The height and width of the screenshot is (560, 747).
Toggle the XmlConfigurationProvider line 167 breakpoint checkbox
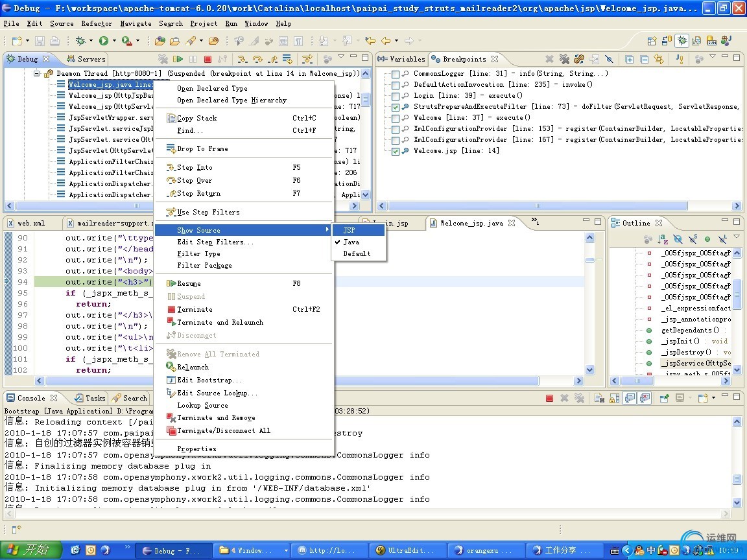point(396,140)
